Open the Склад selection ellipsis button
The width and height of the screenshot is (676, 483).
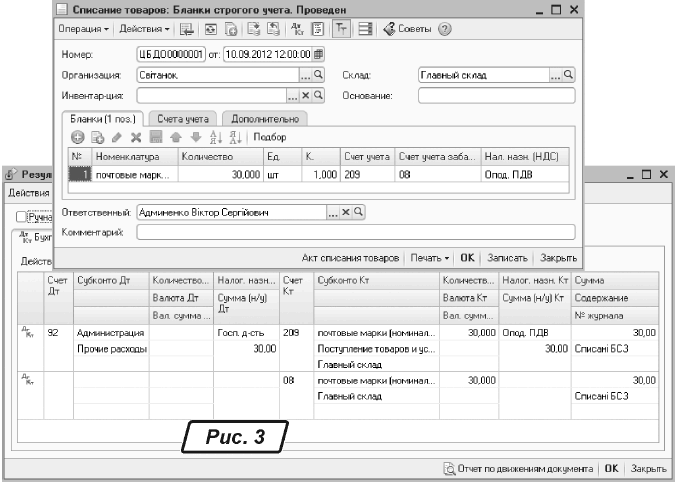click(556, 75)
